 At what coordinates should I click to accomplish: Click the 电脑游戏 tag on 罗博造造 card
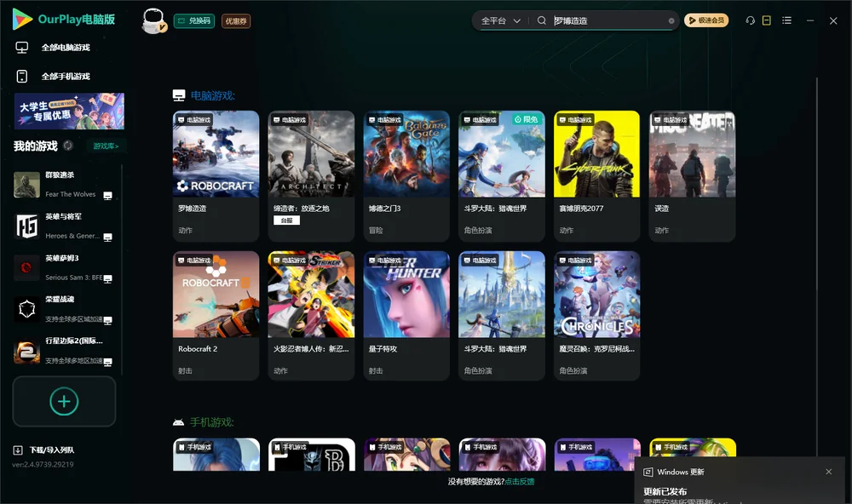coord(193,119)
